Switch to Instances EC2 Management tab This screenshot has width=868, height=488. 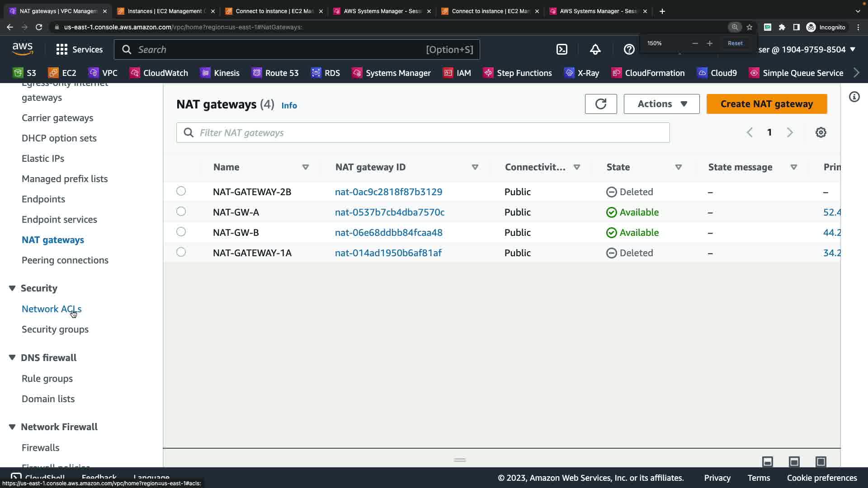point(165,11)
